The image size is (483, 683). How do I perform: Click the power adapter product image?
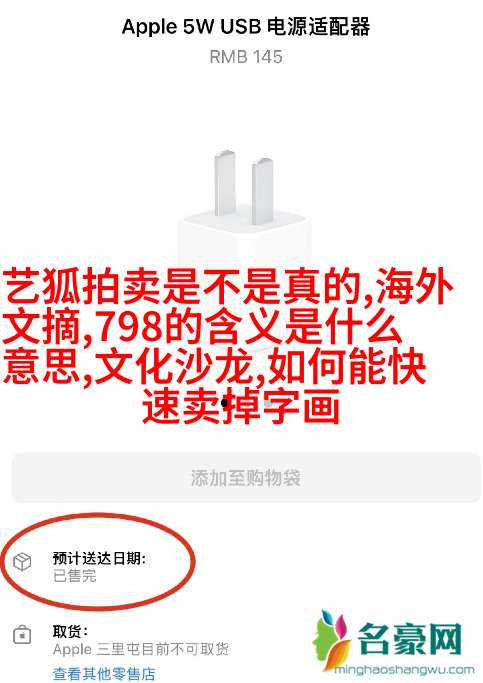245,244
